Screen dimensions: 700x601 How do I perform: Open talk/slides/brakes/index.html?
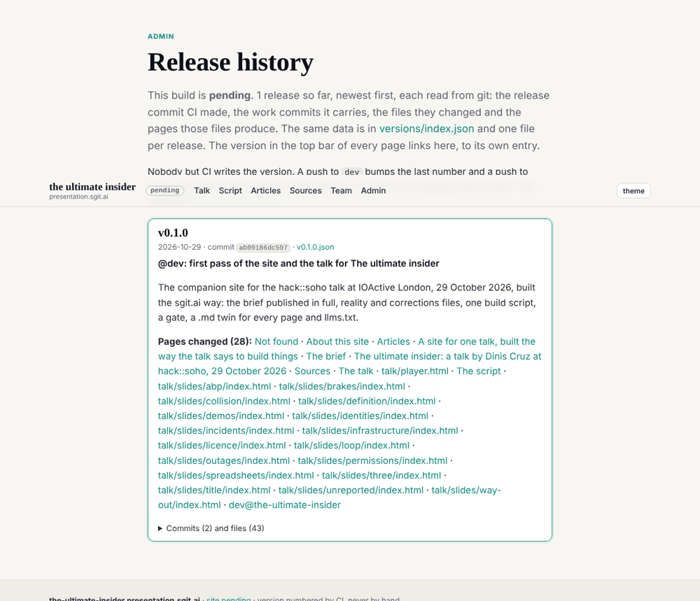coord(342,386)
